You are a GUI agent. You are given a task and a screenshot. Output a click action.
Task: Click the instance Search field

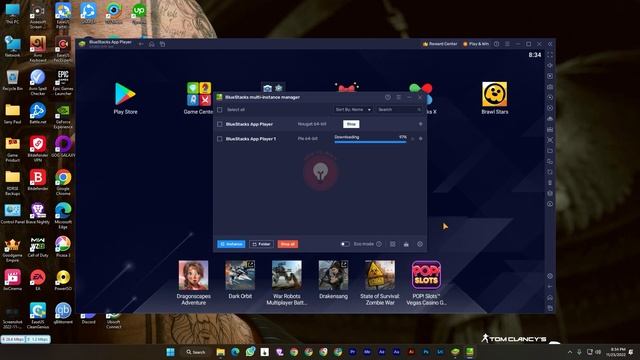(x=399, y=109)
